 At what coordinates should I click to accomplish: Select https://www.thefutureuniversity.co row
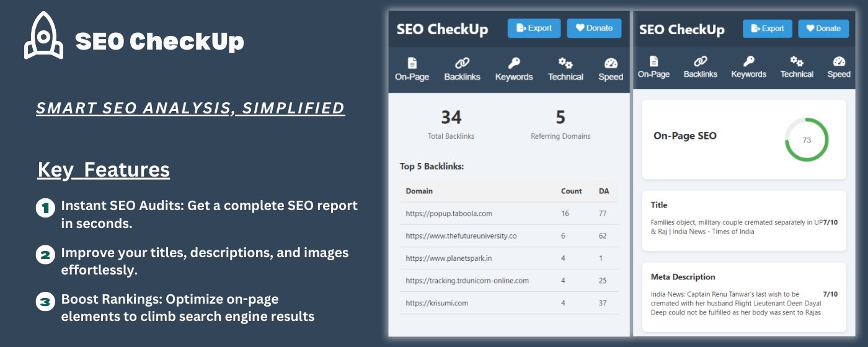coord(509,236)
